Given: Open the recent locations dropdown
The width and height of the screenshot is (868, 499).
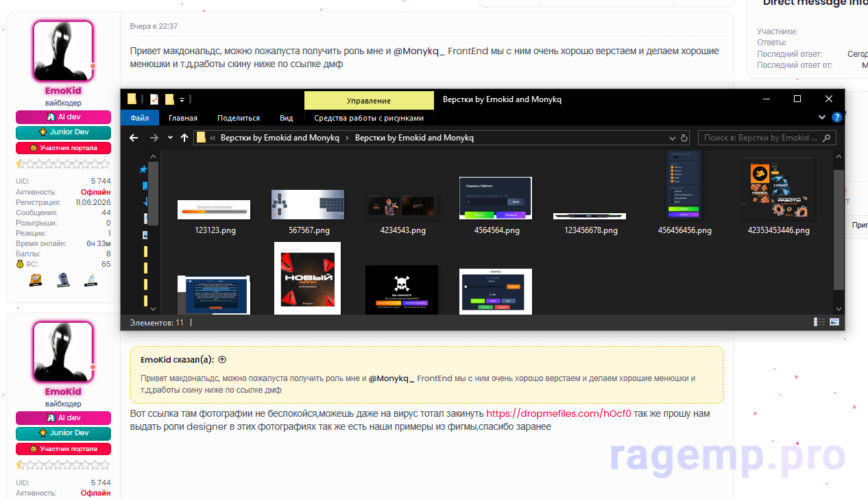Looking at the screenshot, I should point(170,138).
